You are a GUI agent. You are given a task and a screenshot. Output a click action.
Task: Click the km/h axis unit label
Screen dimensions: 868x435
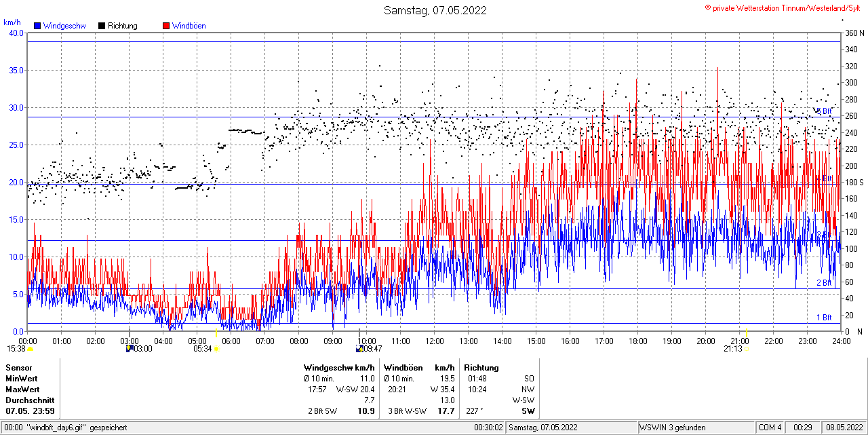coord(12,22)
